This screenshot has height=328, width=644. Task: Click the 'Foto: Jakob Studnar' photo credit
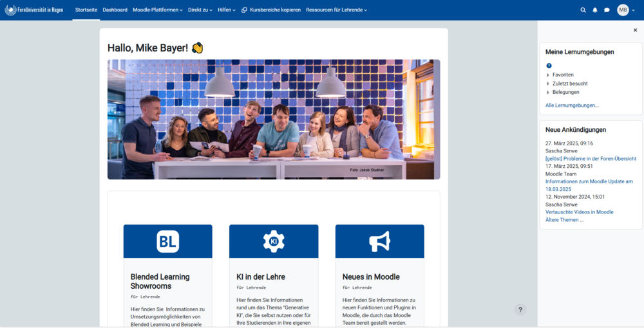click(367, 170)
